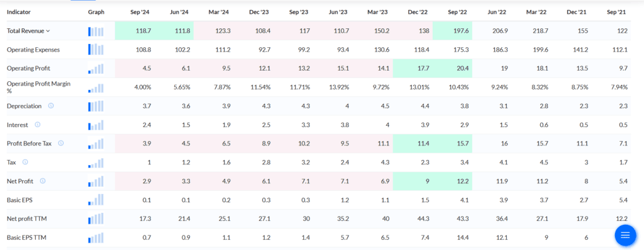Click the Indicator column header

coord(18,13)
